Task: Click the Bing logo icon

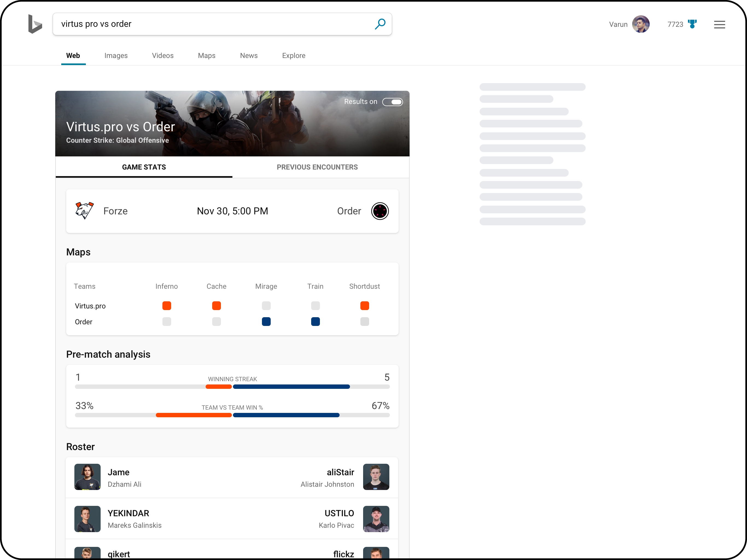Action: coord(35,24)
